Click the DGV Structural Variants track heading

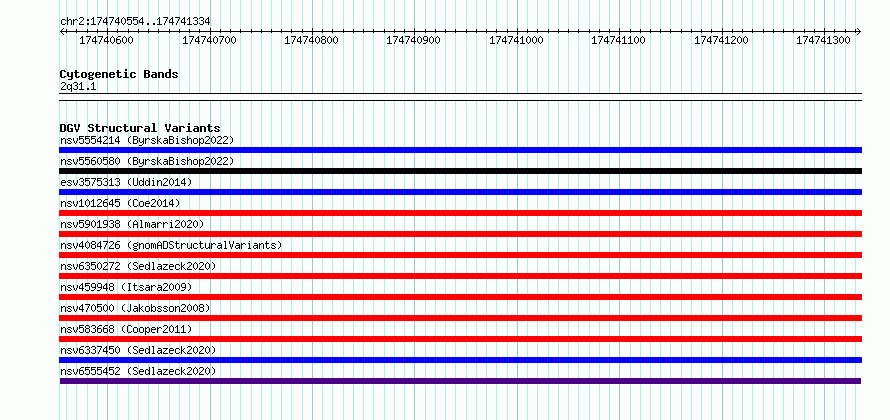pyautogui.click(x=140, y=128)
